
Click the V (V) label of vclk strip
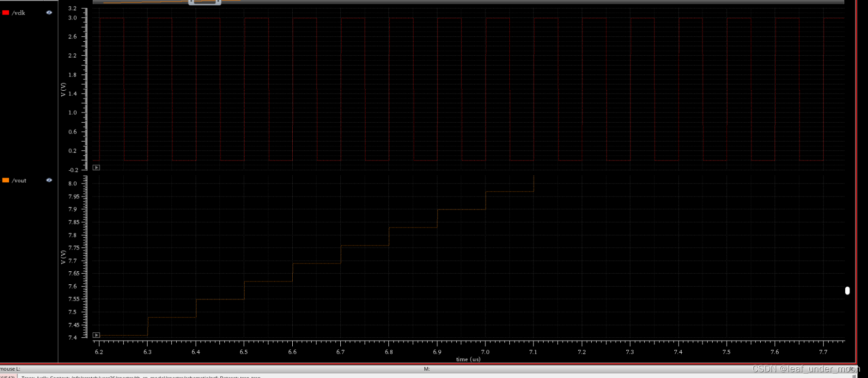[x=63, y=90]
